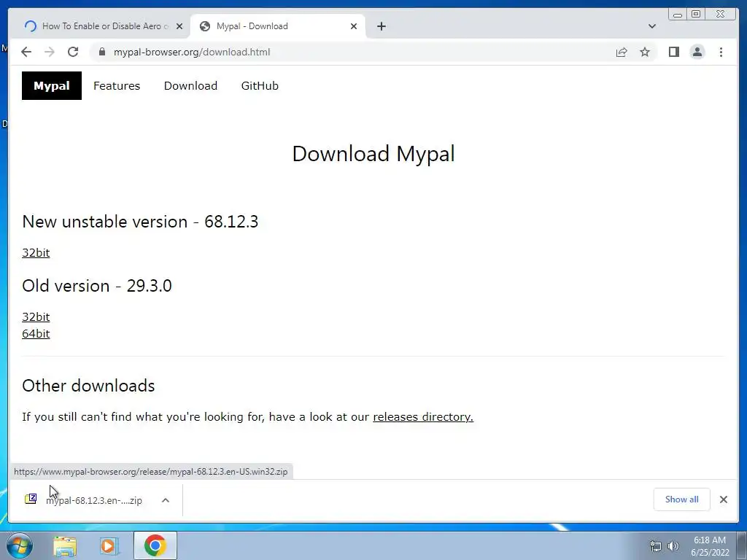Open the GitHub nav item
This screenshot has width=747, height=560.
260,86
